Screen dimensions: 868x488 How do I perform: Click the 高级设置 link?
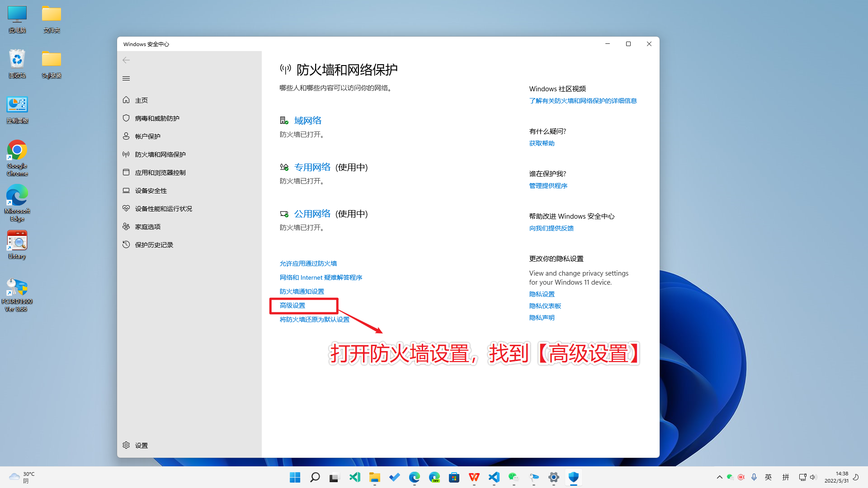(x=292, y=305)
